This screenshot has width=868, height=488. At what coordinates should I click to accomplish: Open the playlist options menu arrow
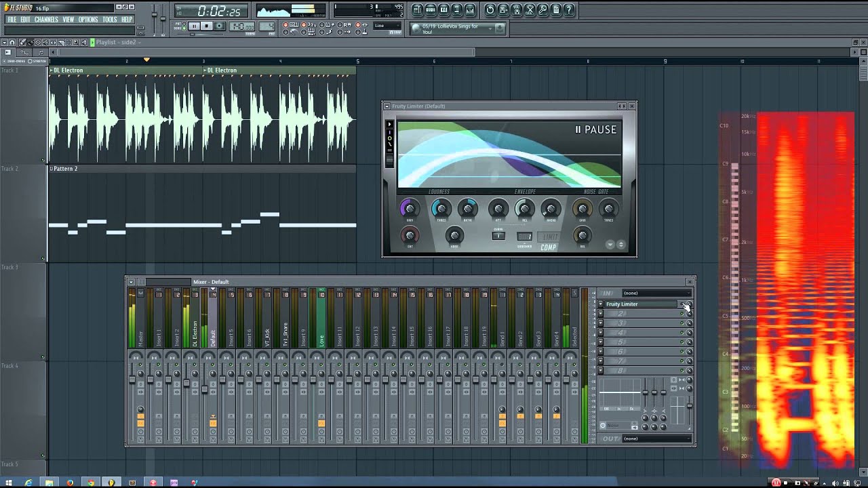tap(4, 42)
